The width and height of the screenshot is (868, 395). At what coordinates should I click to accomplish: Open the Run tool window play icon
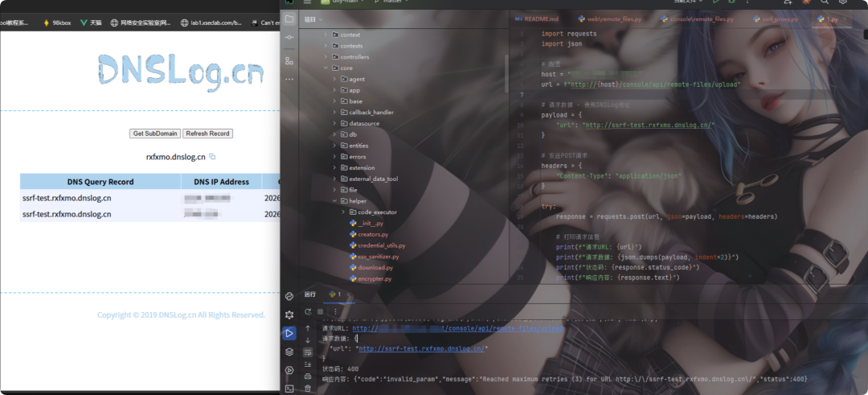[x=289, y=333]
